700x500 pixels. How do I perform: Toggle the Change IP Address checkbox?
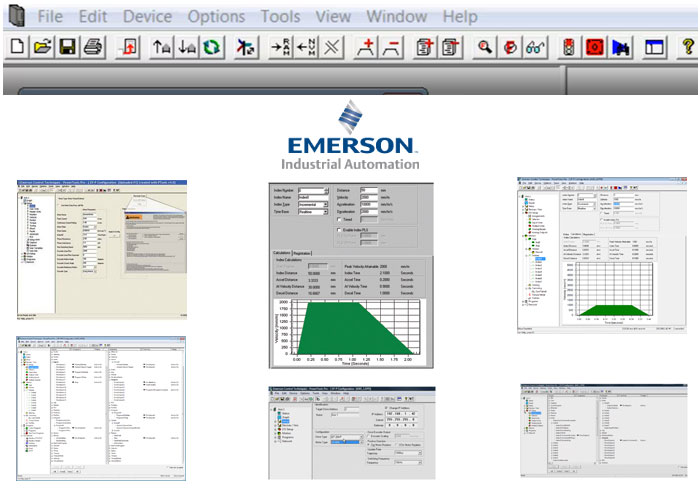coord(387,408)
